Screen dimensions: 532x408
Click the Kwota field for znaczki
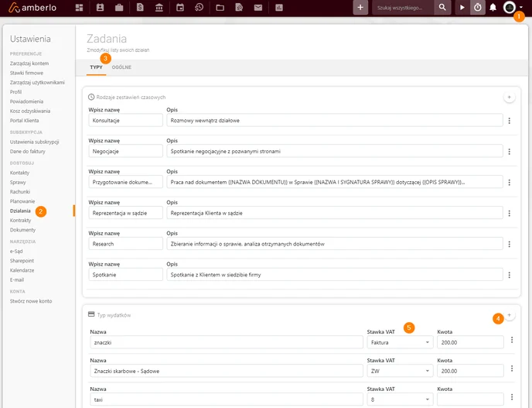coord(470,342)
